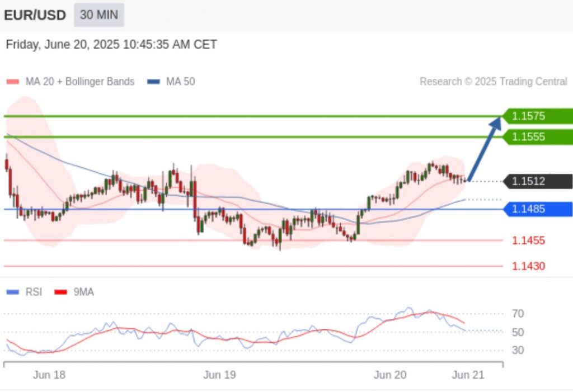This screenshot has width=573, height=392.
Task: Click the RSI 30 level label
Action: [518, 351]
